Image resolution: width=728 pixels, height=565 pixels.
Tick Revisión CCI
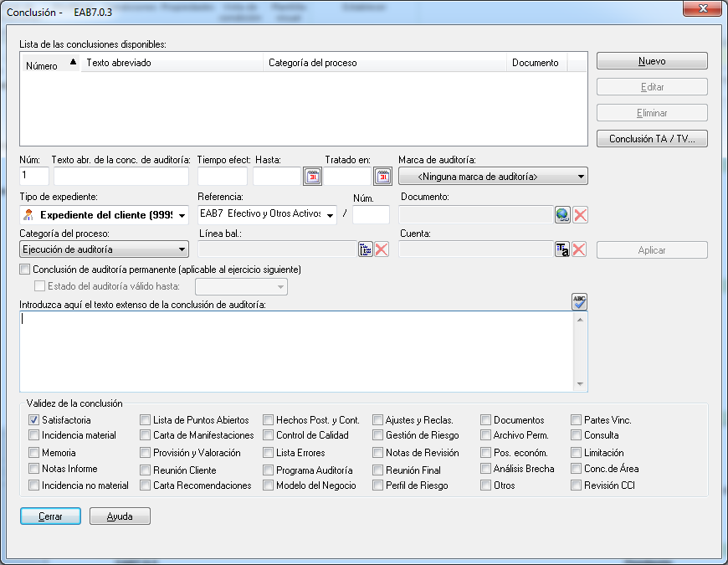[x=577, y=485]
